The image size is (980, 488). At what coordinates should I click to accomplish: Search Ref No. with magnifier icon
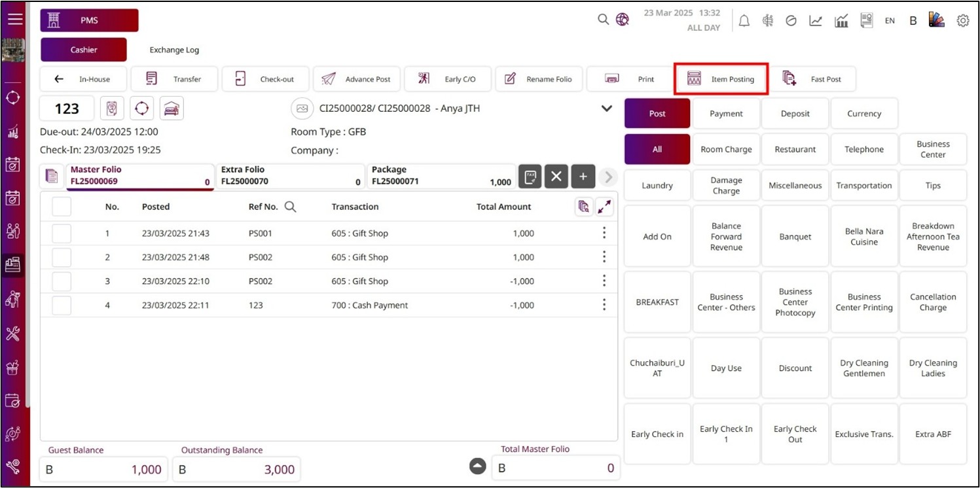(x=290, y=207)
